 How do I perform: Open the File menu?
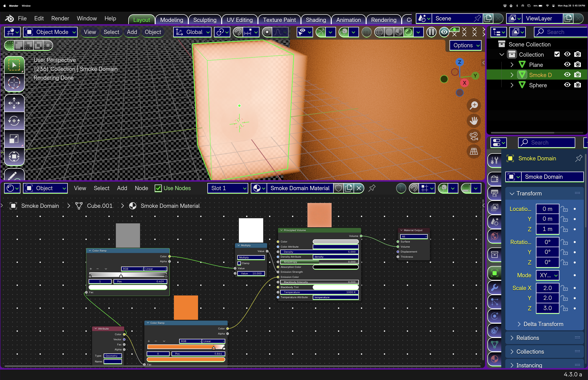click(22, 19)
